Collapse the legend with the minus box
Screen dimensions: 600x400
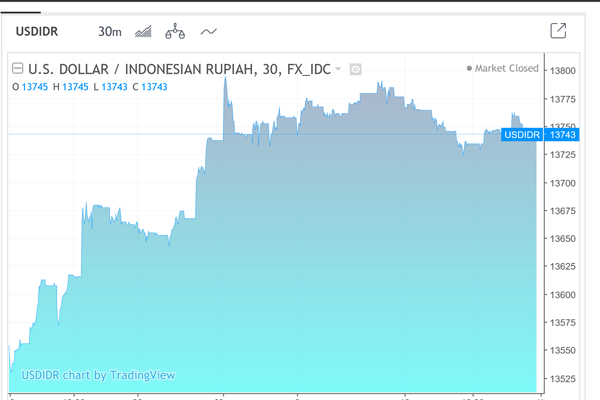17,69
